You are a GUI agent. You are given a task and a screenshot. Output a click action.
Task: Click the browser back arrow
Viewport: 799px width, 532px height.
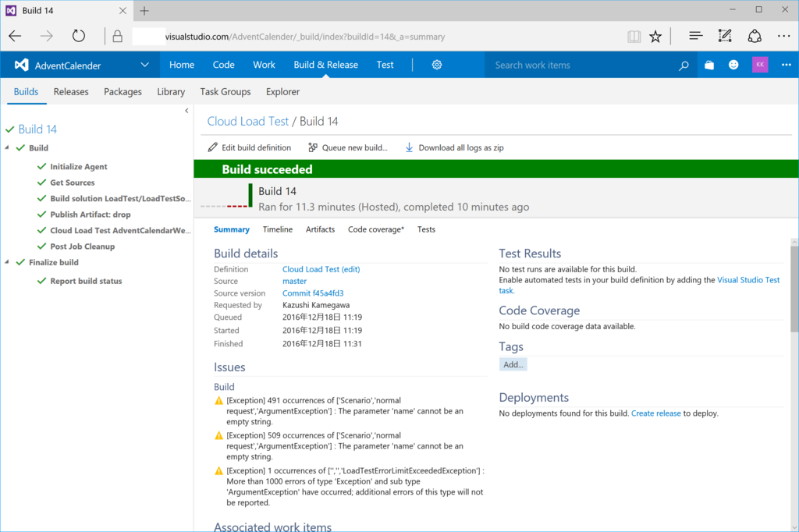[x=15, y=36]
